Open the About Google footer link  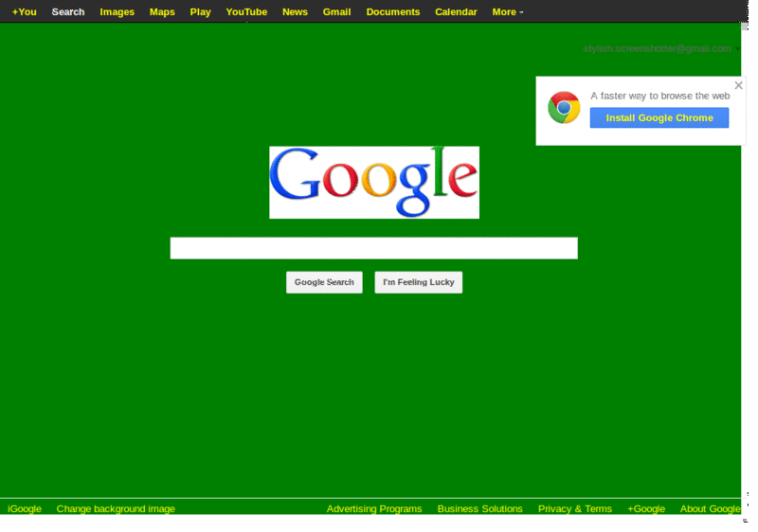point(710,509)
